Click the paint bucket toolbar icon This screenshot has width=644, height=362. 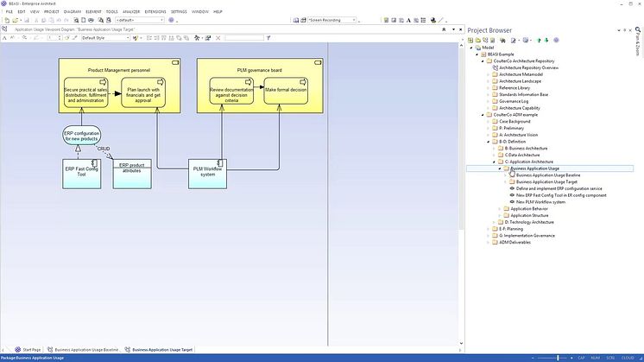(432, 20)
